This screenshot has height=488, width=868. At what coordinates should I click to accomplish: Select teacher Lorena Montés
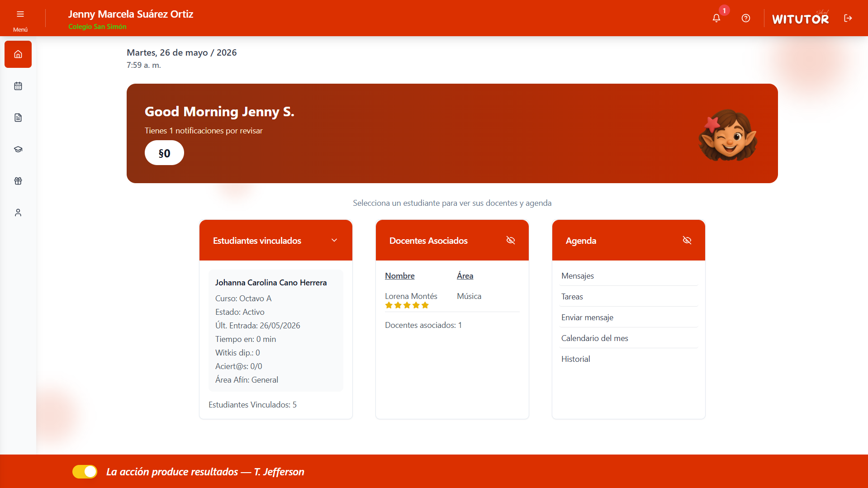[x=411, y=296]
